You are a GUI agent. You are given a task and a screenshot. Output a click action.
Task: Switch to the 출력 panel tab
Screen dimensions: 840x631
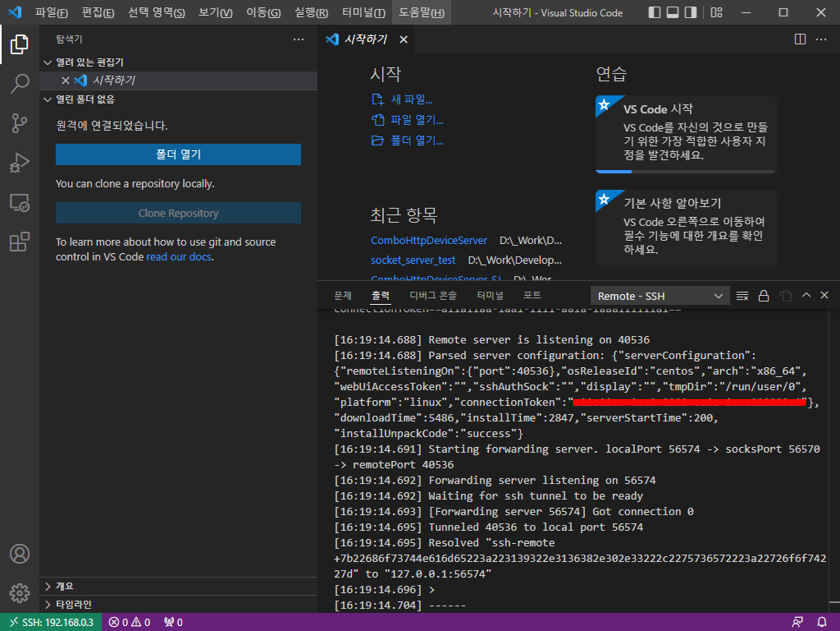tap(381, 295)
